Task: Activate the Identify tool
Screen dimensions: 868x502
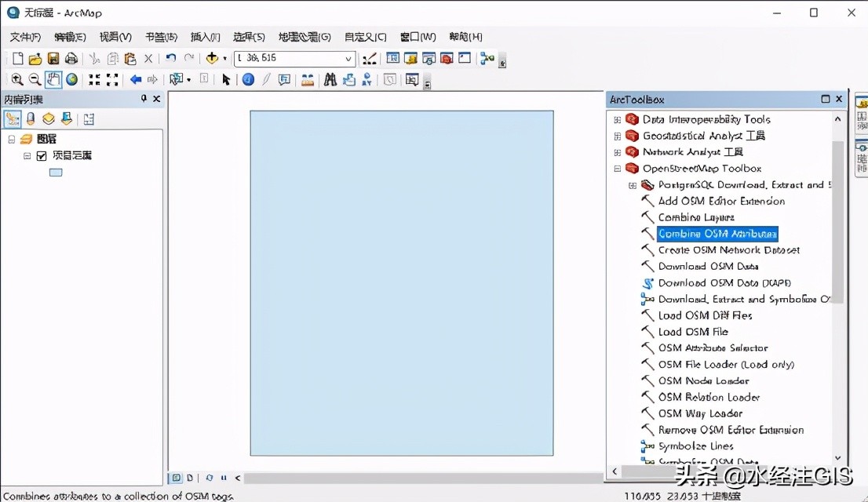Action: click(248, 80)
